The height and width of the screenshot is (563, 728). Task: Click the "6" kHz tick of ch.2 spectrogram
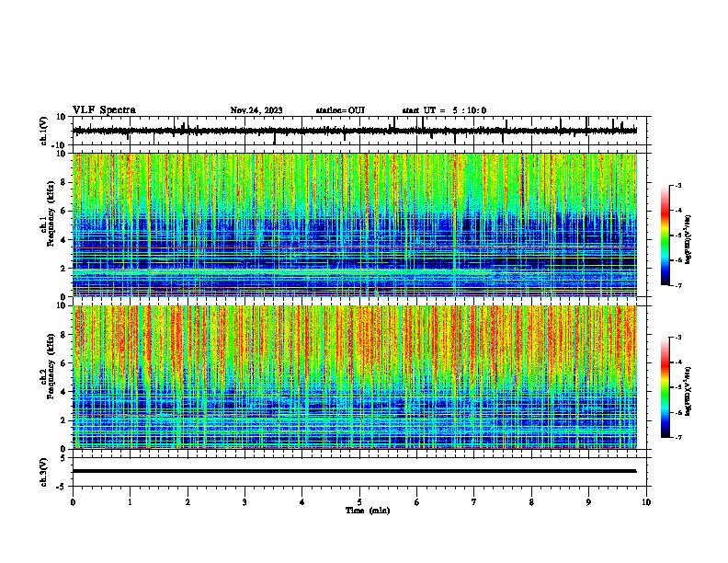[63, 363]
